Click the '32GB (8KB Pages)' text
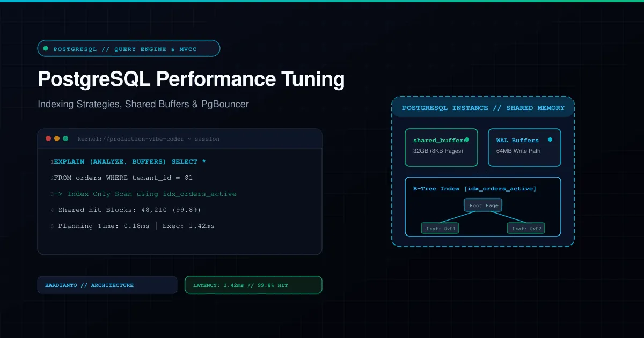 coord(438,151)
